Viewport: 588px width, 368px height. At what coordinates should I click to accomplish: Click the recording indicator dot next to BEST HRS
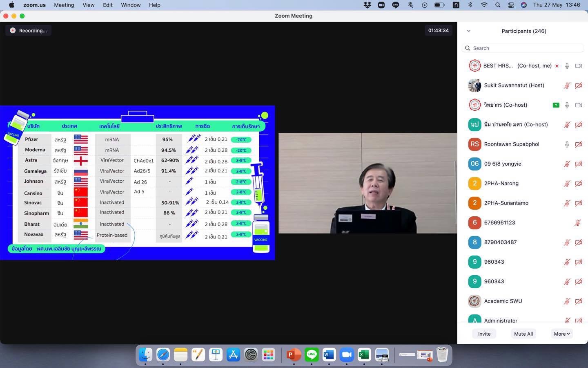(x=557, y=66)
